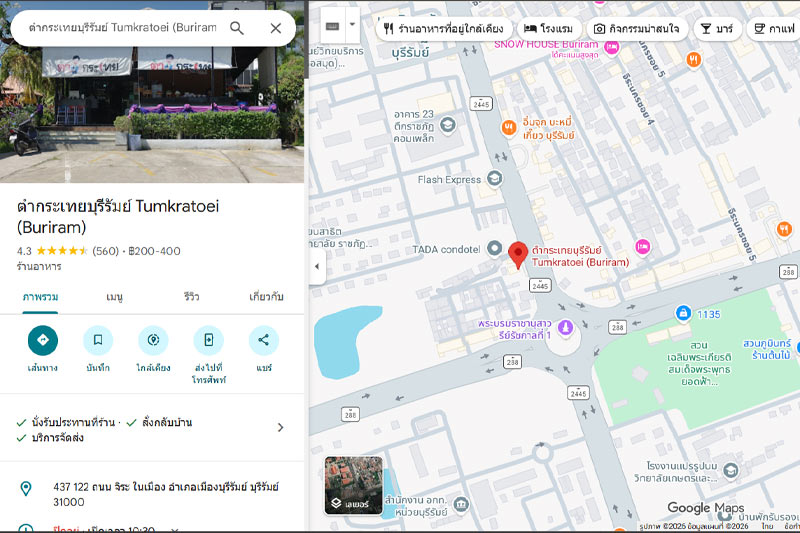This screenshot has width=800, height=533.
Task: Open the layers satellite thumbnail
Action: [x=353, y=485]
